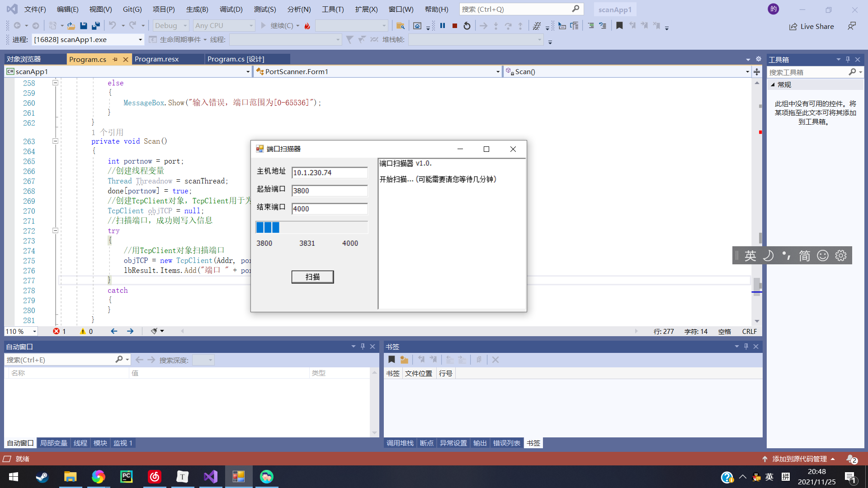Click the 扫描 button in port scanner
868x488 pixels.
[x=312, y=277]
